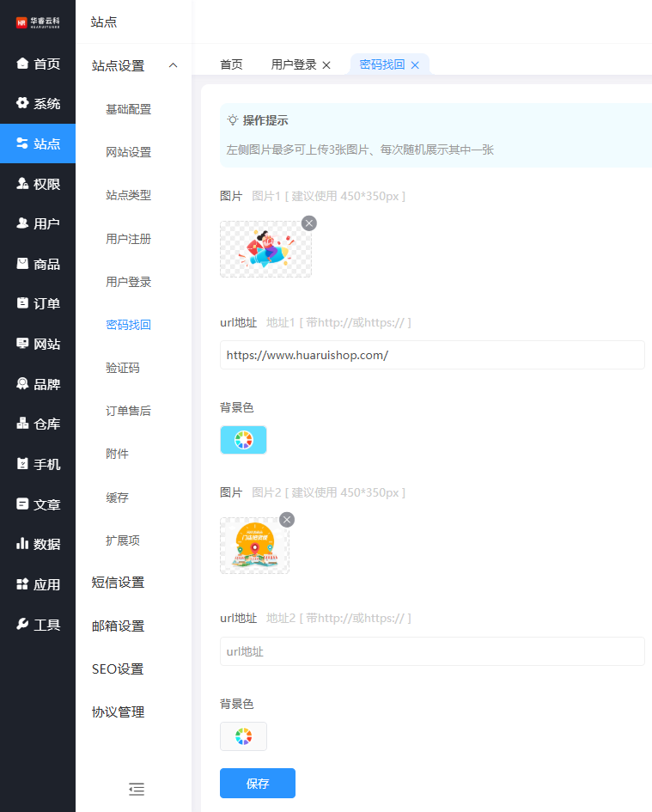The image size is (652, 812).
Task: Open the 数据 chart icon section
Action: [23, 544]
